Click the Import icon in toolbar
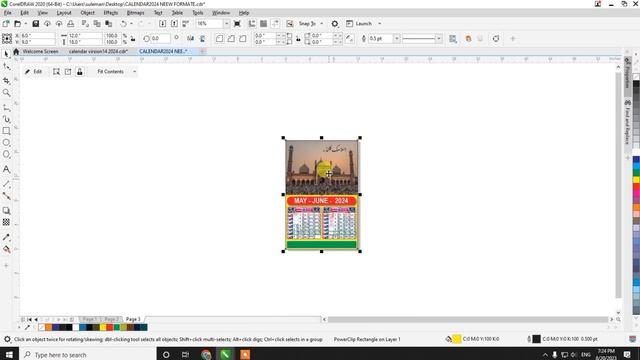Image resolution: width=640 pixels, height=360 pixels. coord(162,24)
